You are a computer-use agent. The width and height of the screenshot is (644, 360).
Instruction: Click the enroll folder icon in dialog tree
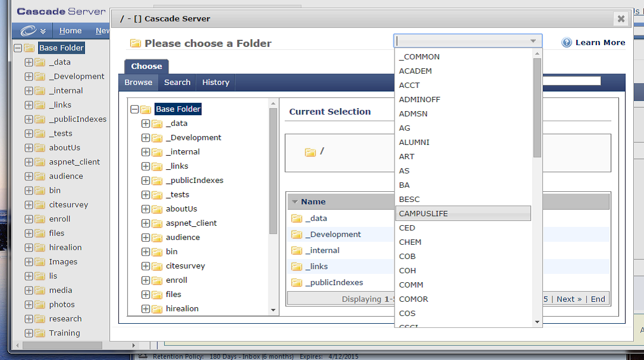point(157,281)
